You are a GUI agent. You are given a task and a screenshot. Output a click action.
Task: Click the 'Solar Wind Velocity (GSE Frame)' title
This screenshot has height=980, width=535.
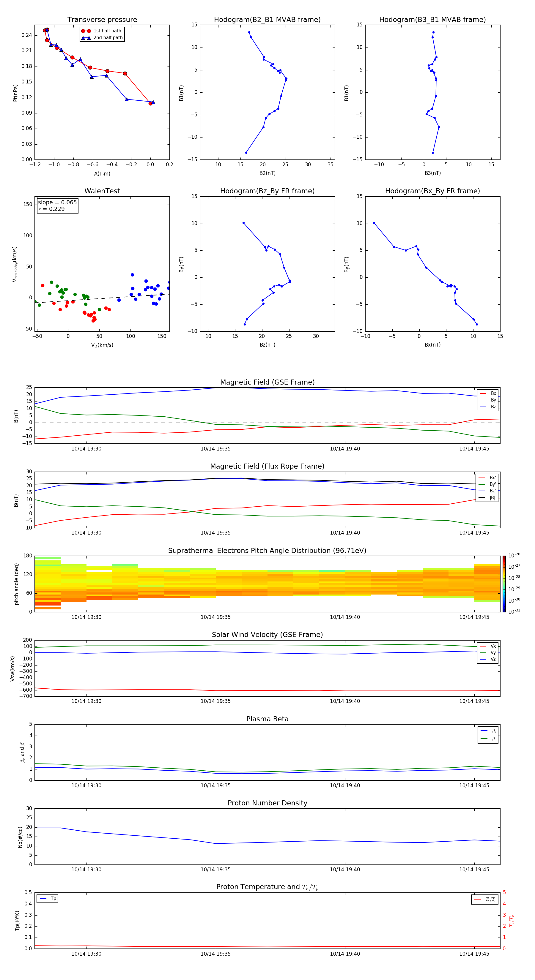click(267, 635)
